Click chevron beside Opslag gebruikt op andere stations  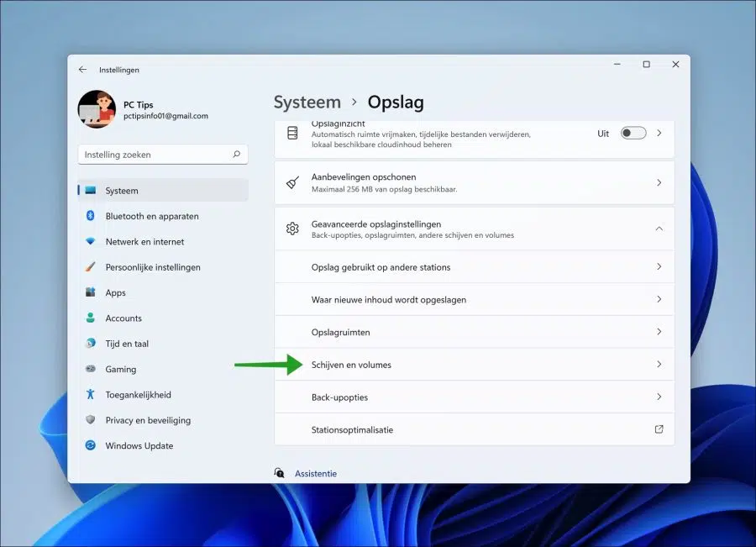tap(659, 266)
